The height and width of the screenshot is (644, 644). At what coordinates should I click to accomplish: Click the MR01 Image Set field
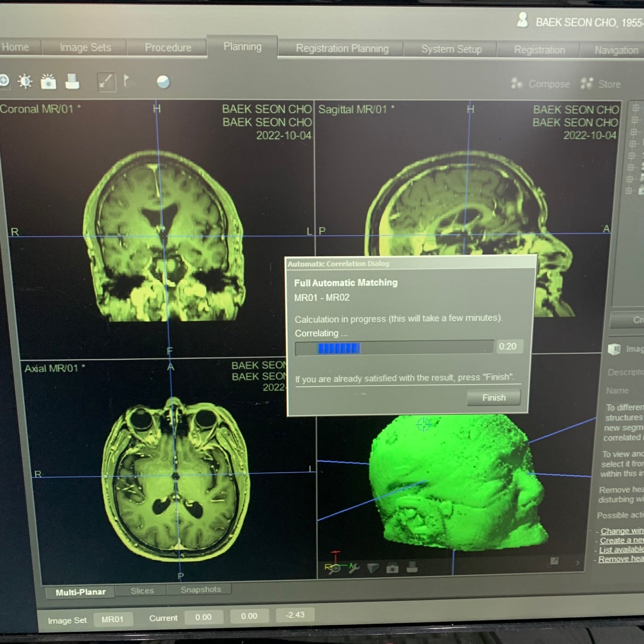112,619
